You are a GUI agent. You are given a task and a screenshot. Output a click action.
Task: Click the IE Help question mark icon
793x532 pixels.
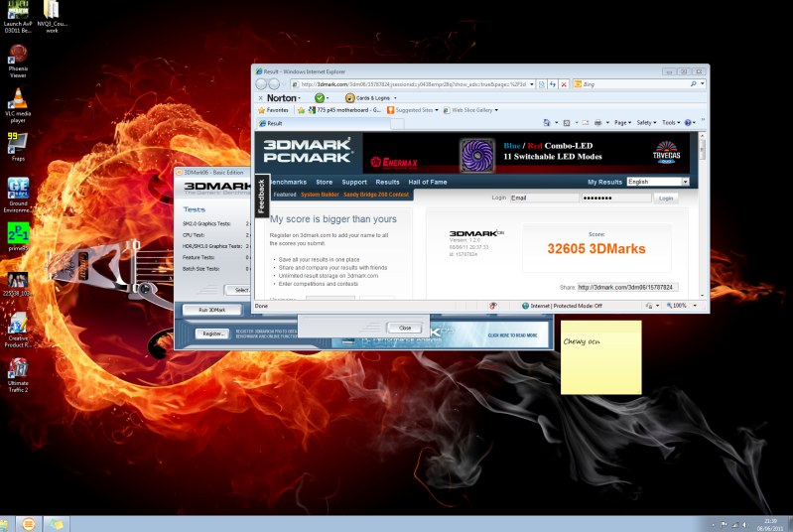pyautogui.click(x=688, y=122)
